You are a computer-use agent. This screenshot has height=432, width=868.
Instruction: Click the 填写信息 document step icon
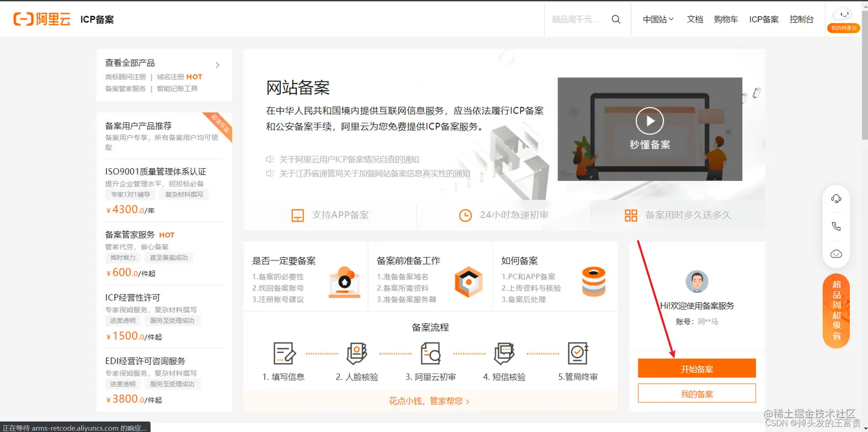tap(284, 354)
